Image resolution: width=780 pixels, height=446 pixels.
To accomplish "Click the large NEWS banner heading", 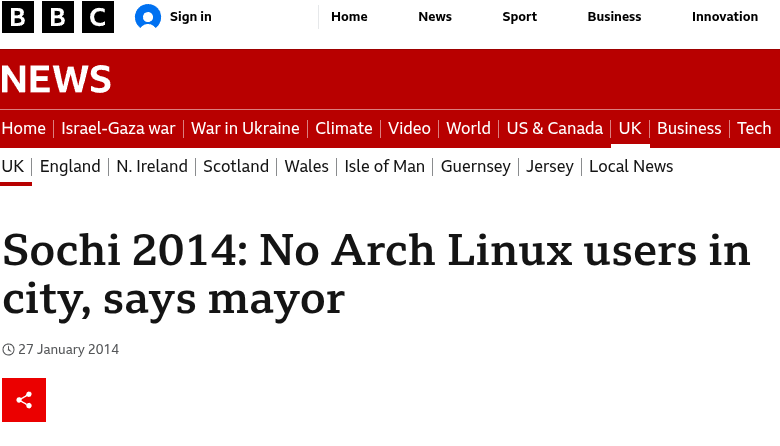I will tap(56, 79).
